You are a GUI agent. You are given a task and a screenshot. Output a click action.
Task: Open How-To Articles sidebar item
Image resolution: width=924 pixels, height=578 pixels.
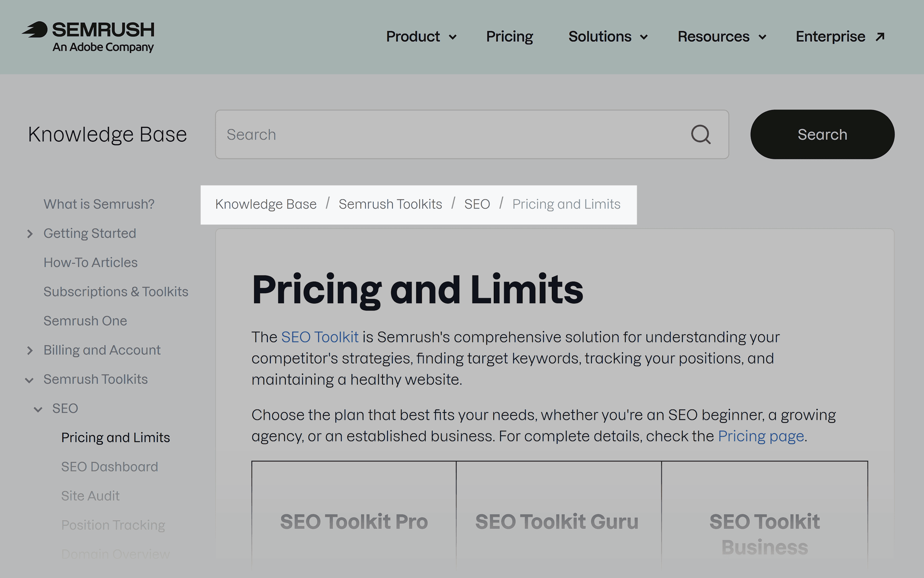(90, 263)
